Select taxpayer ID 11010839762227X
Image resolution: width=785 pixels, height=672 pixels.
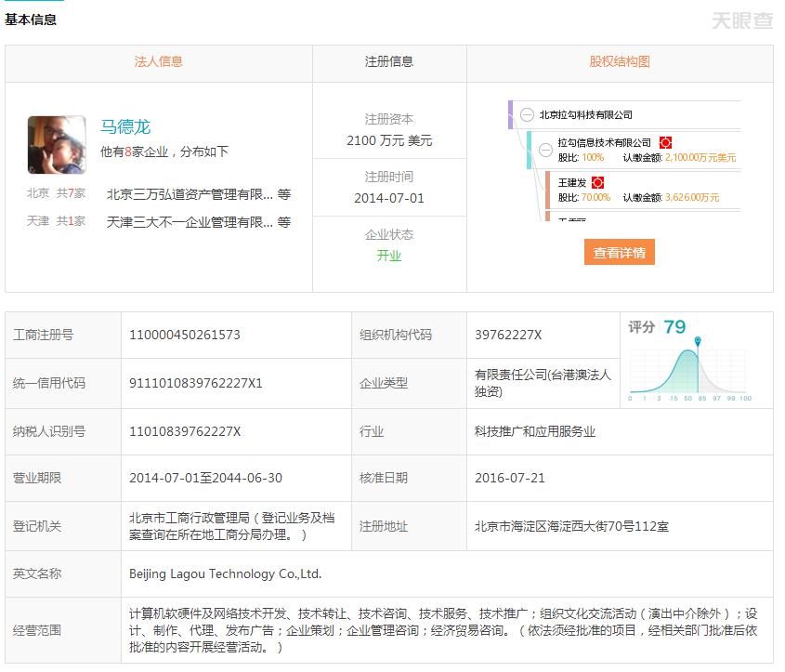[185, 431]
